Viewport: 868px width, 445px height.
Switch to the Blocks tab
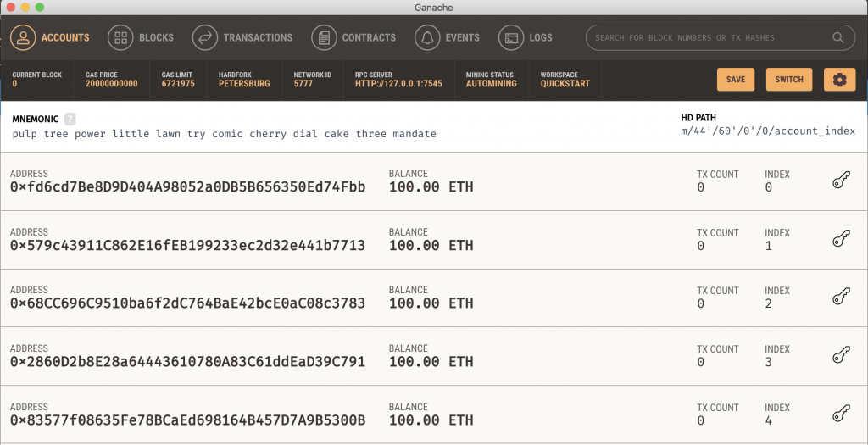pos(141,37)
